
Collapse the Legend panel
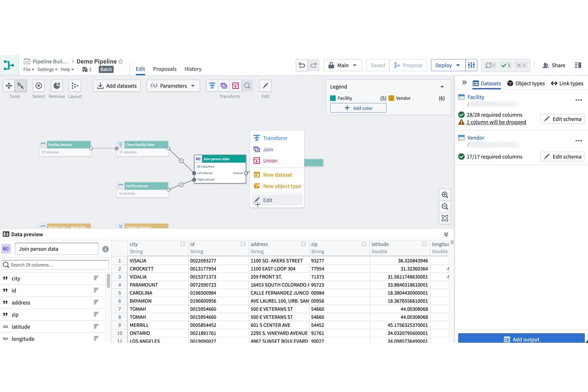442,87
